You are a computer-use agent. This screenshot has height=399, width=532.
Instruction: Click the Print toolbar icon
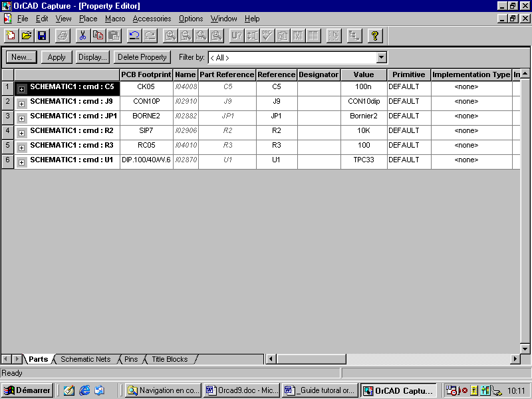(x=63, y=36)
